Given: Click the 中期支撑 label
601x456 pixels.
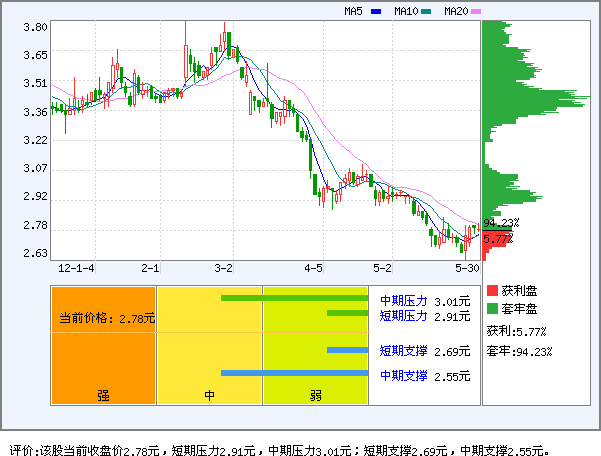Looking at the screenshot, I should click(404, 376).
